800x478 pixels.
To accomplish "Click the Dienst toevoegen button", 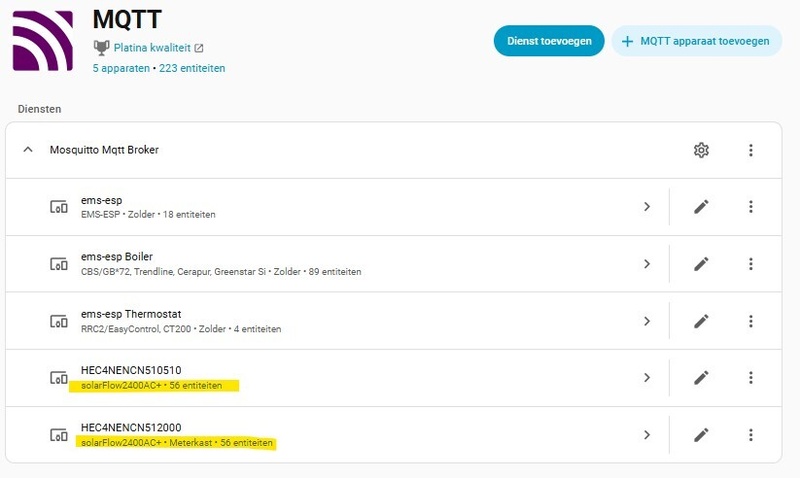I will [549, 41].
